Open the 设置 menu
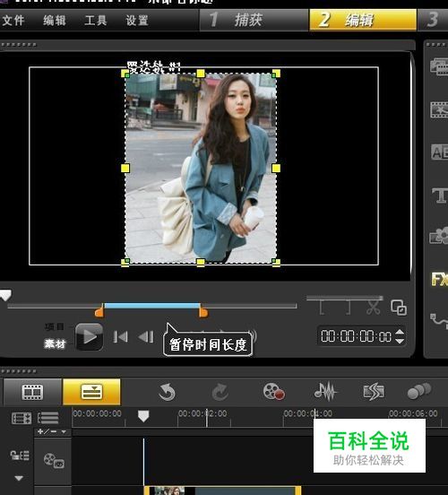 pyautogui.click(x=137, y=21)
